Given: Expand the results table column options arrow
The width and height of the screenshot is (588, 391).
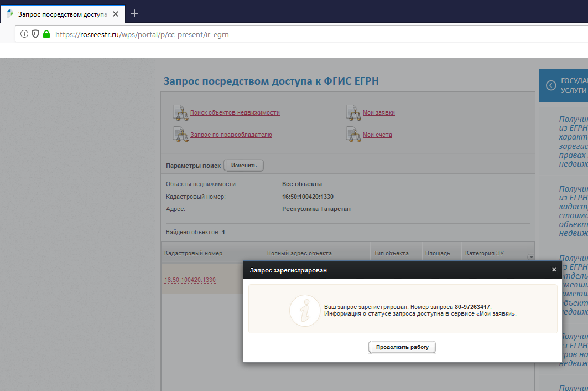Looking at the screenshot, I should (x=531, y=257).
